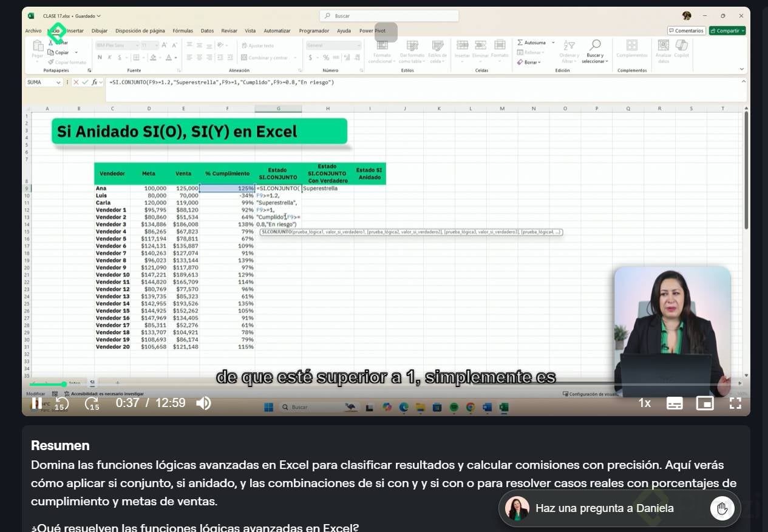Toggle video subtitles
768x532 pixels.
click(675, 403)
